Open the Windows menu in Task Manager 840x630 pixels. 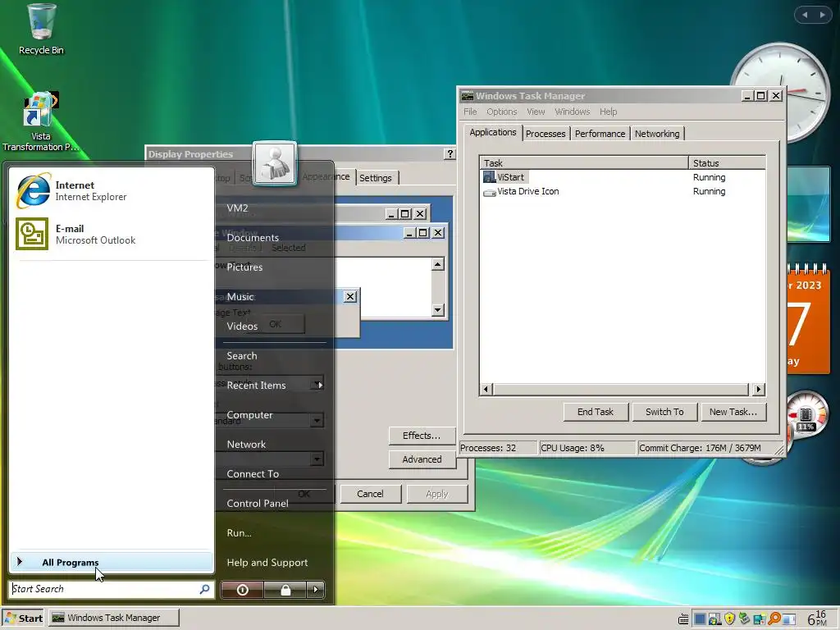click(x=572, y=112)
